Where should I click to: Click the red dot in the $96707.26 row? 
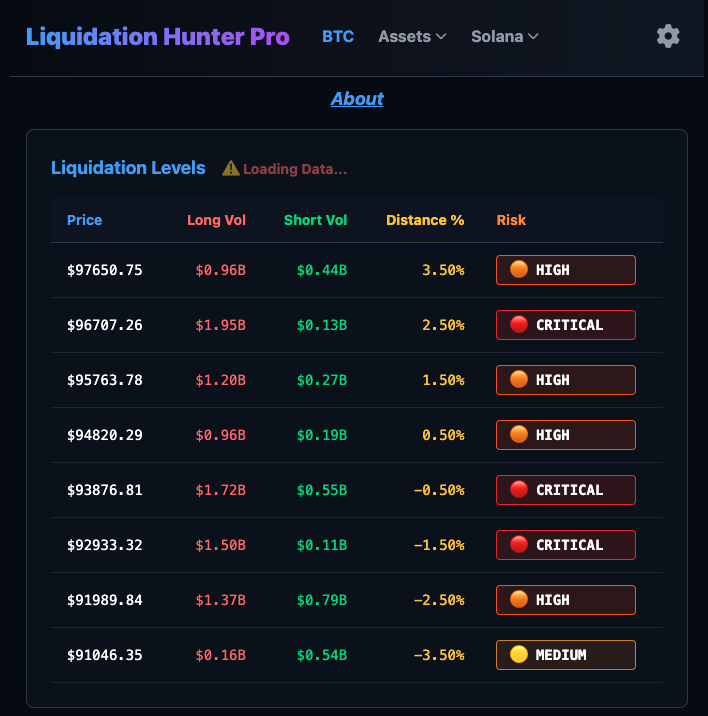click(519, 324)
